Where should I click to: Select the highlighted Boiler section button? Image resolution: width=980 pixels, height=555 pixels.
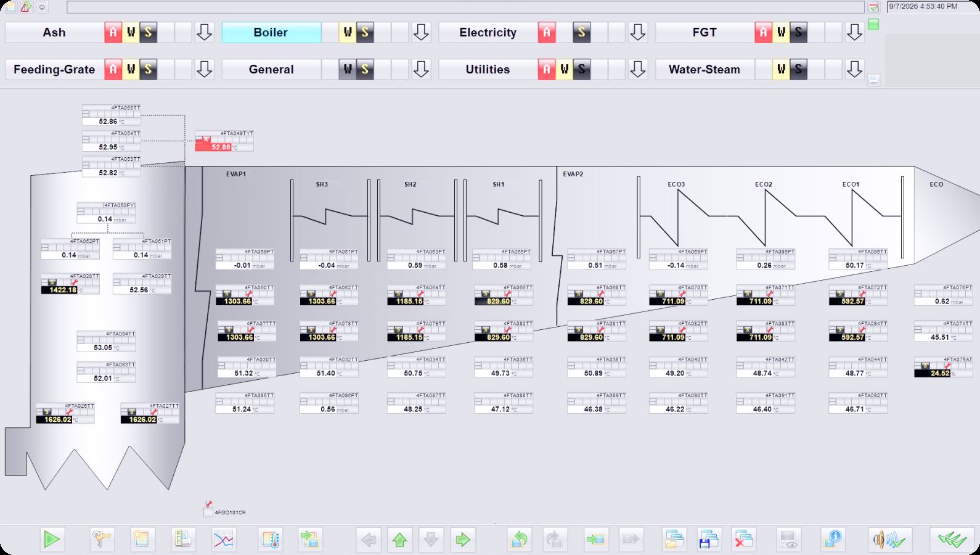tap(271, 32)
